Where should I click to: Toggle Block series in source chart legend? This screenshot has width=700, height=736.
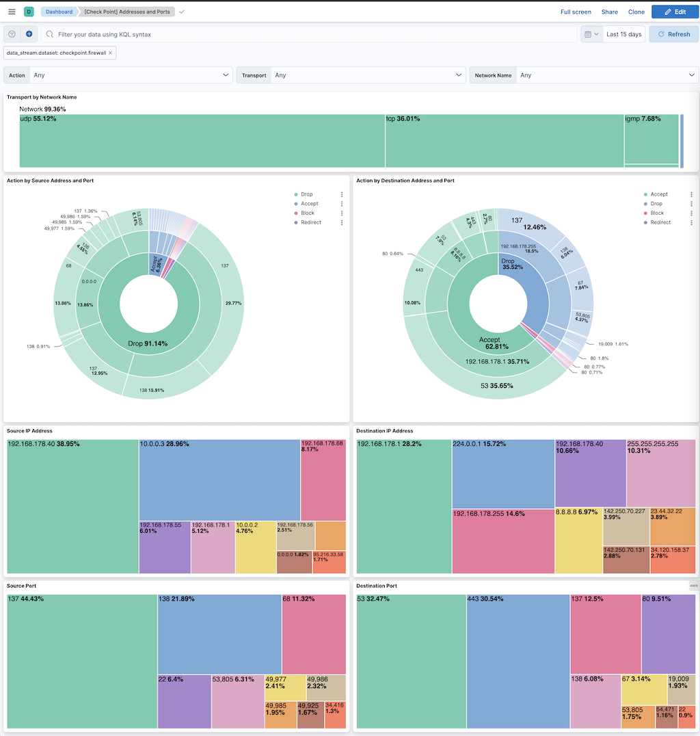(308, 213)
